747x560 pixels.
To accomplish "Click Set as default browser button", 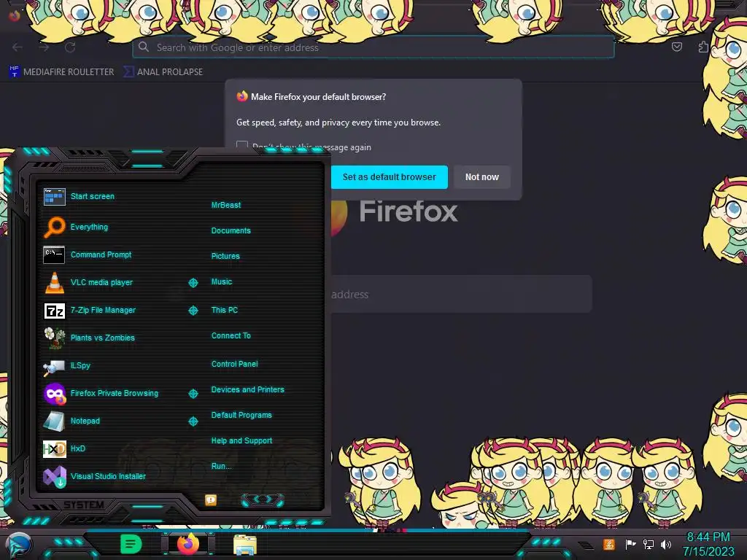I will pyautogui.click(x=389, y=177).
